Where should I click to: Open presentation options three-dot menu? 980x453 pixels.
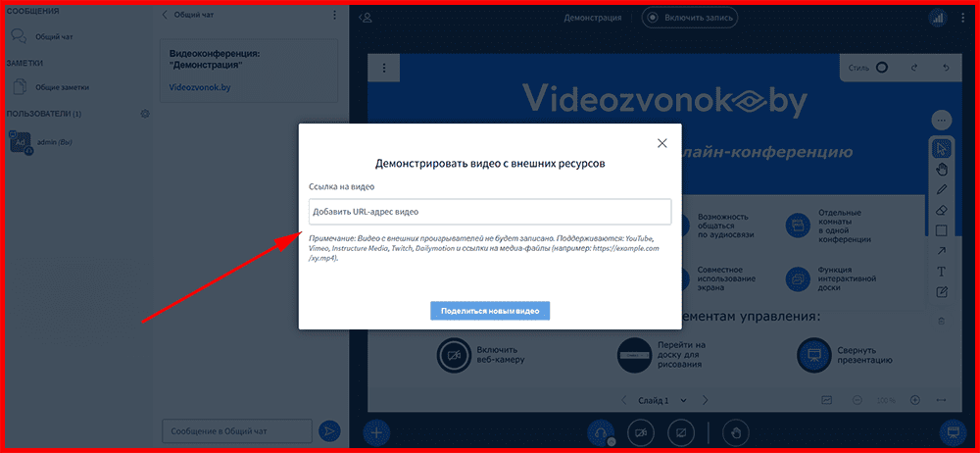[384, 69]
